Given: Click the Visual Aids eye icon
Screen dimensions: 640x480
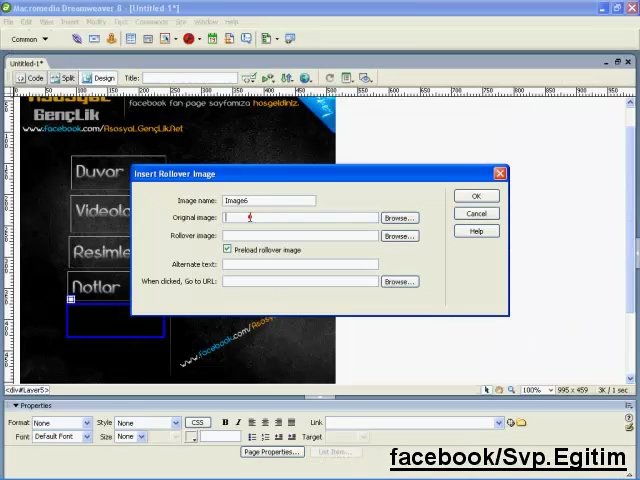Looking at the screenshot, I should 366,78.
